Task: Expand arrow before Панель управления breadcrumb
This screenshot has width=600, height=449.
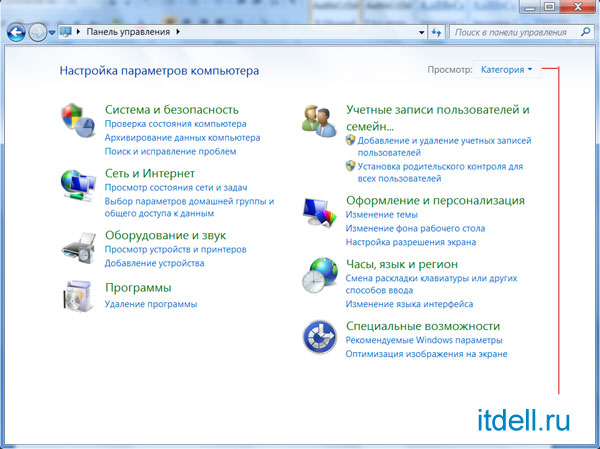Action: click(78, 32)
